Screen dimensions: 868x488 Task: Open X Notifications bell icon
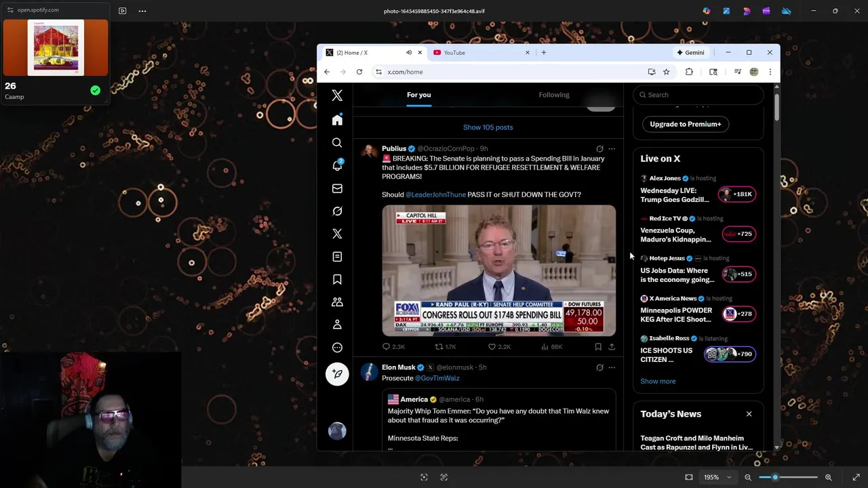point(337,165)
